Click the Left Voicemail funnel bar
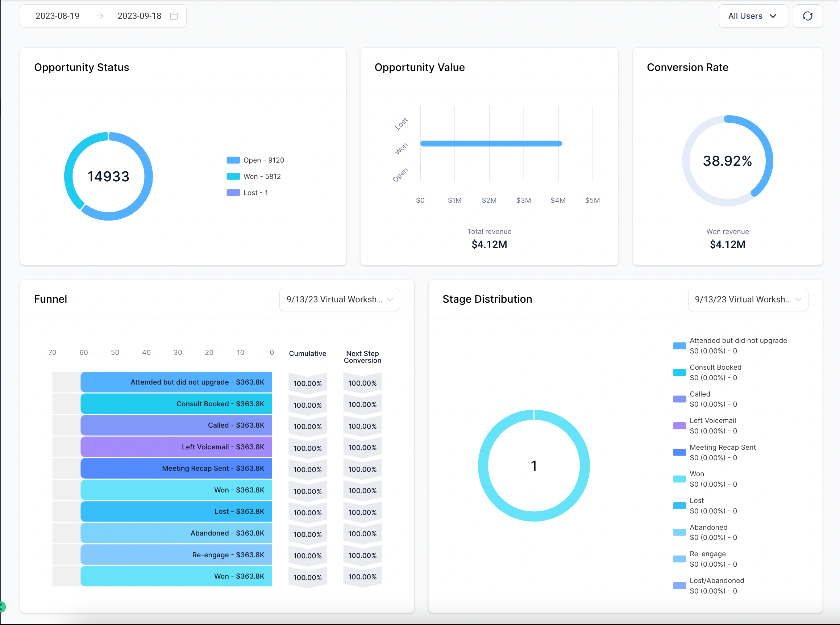The width and height of the screenshot is (840, 625). tap(176, 447)
